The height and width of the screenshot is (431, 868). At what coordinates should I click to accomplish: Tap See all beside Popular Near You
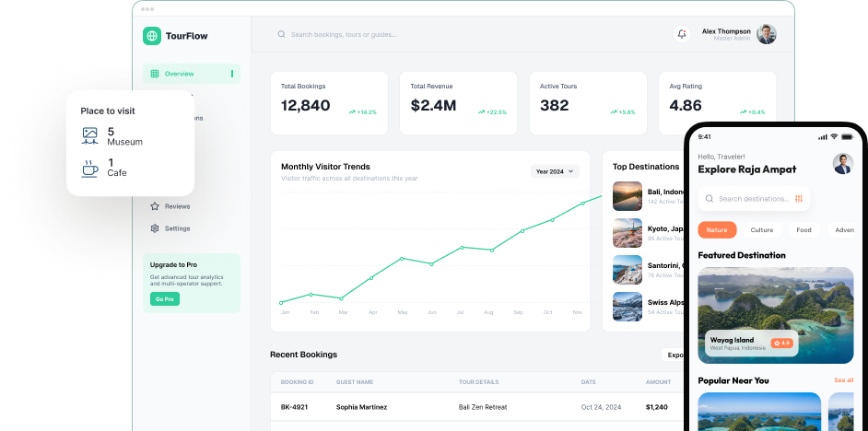point(844,380)
